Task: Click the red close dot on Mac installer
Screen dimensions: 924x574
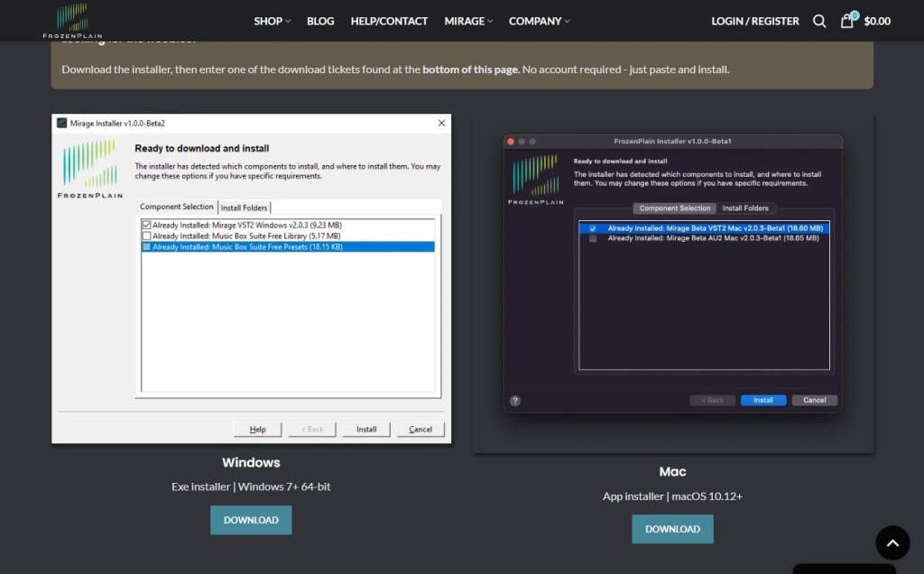Action: (511, 142)
